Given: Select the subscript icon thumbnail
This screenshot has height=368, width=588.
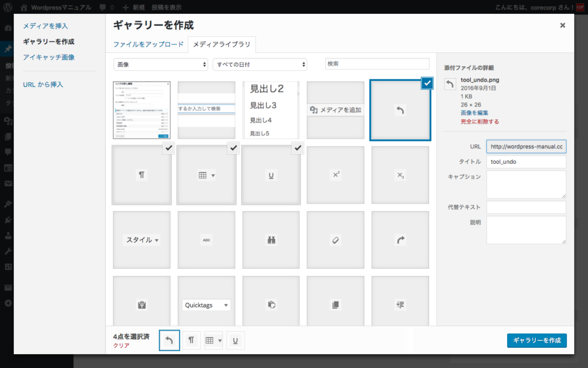Looking at the screenshot, I should click(x=400, y=175).
